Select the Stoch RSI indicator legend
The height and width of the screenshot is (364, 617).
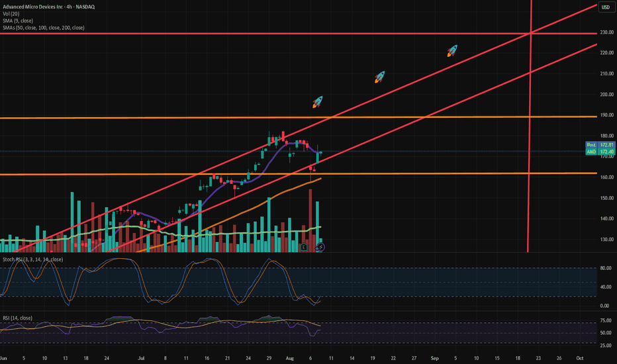(x=32, y=259)
